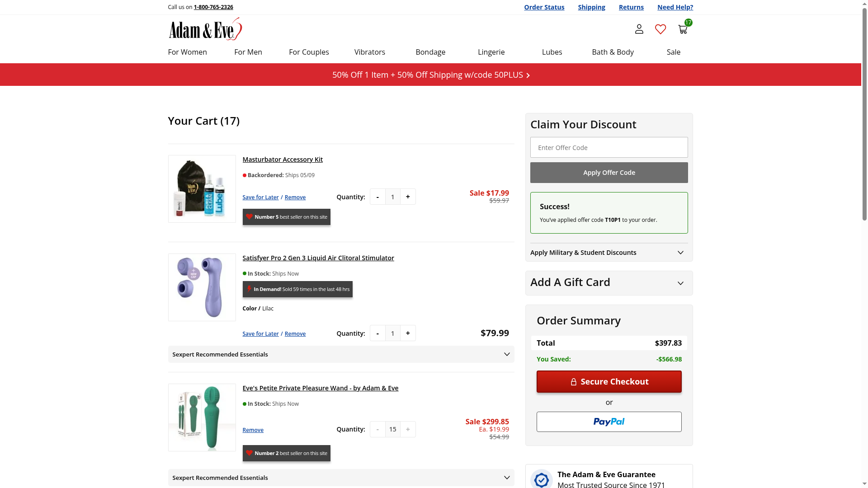Screen dimensions: 868x488
Task: Click the Secure Checkout button
Action: coord(609,382)
